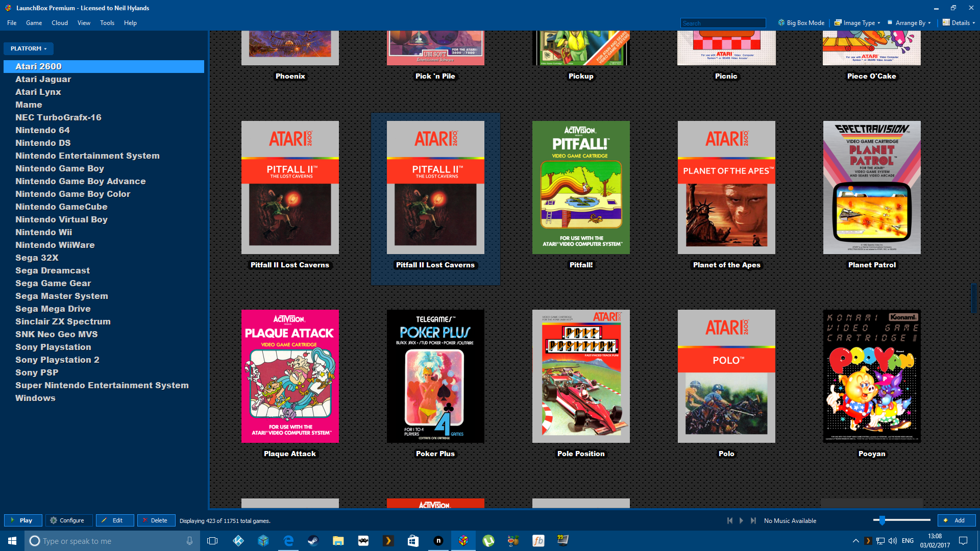The width and height of the screenshot is (980, 551).
Task: Open the Image Type dropdown
Action: coord(857,23)
